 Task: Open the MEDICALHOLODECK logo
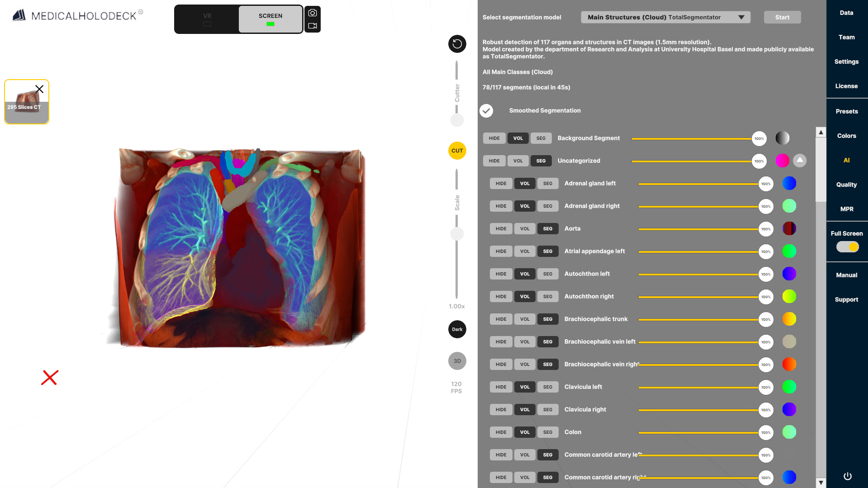[x=77, y=16]
